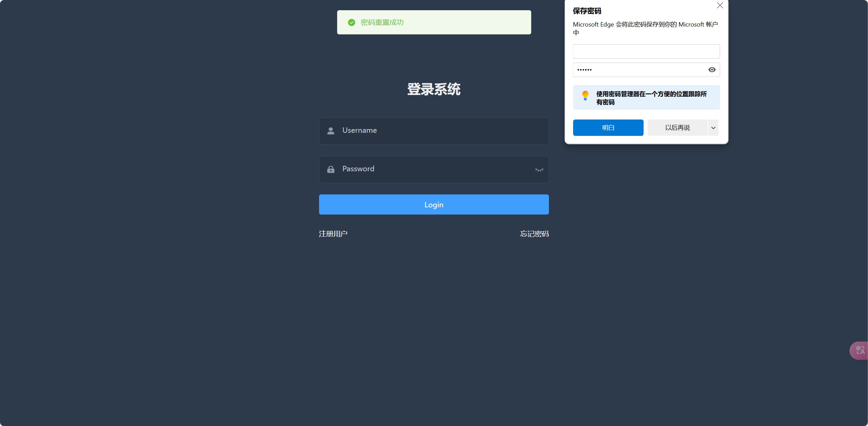Open the 忘记密码 forgot password link

534,234
